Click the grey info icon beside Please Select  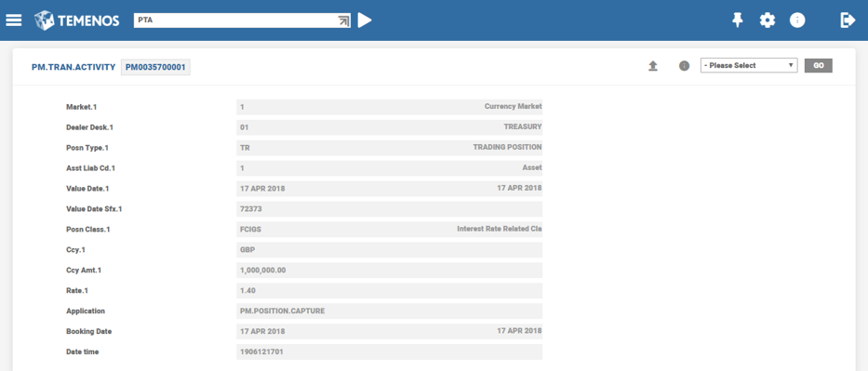684,66
